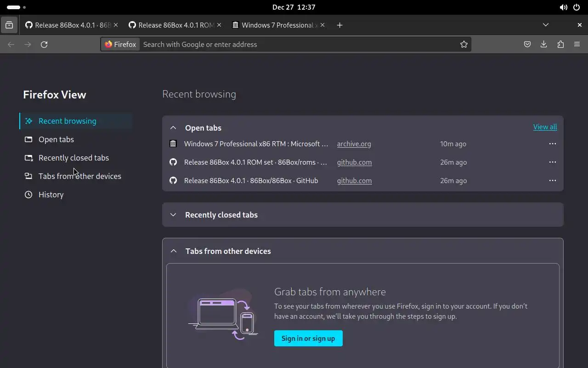Open the list all tabs dropdown
The height and width of the screenshot is (368, 588).
coord(546,25)
